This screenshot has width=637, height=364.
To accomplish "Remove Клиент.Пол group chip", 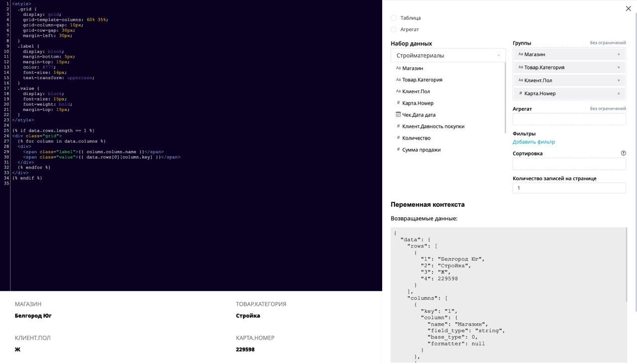I will coord(619,80).
